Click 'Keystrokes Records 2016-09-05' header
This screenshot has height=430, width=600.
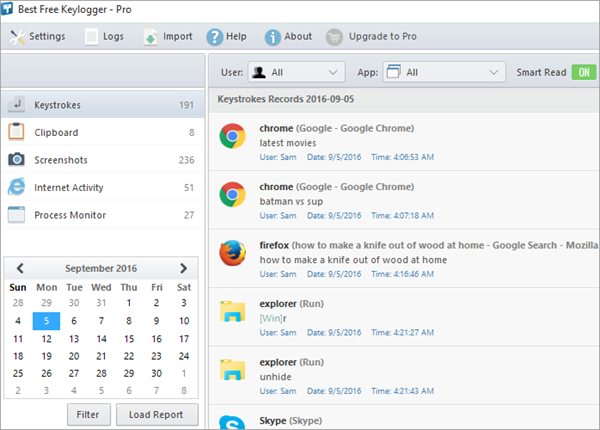286,99
